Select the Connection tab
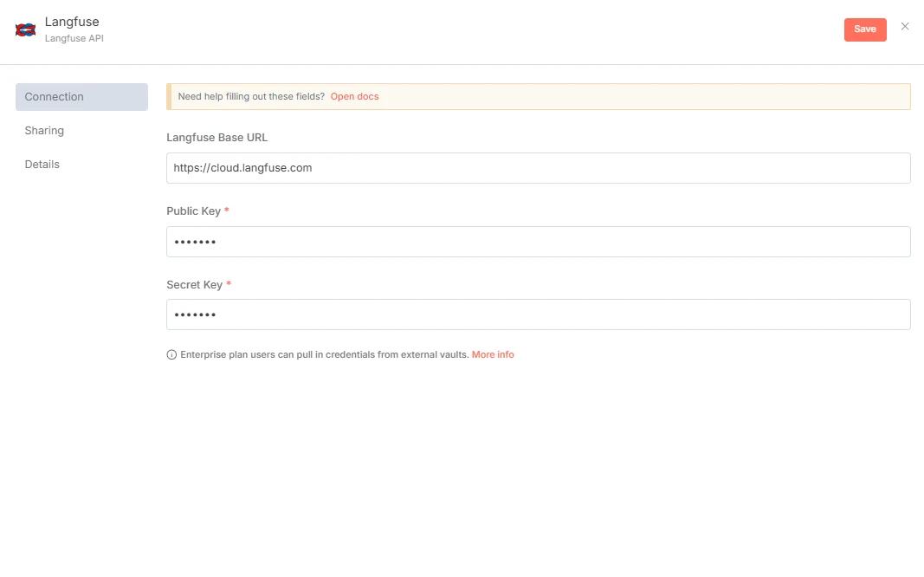924x577 pixels. pyautogui.click(x=82, y=97)
